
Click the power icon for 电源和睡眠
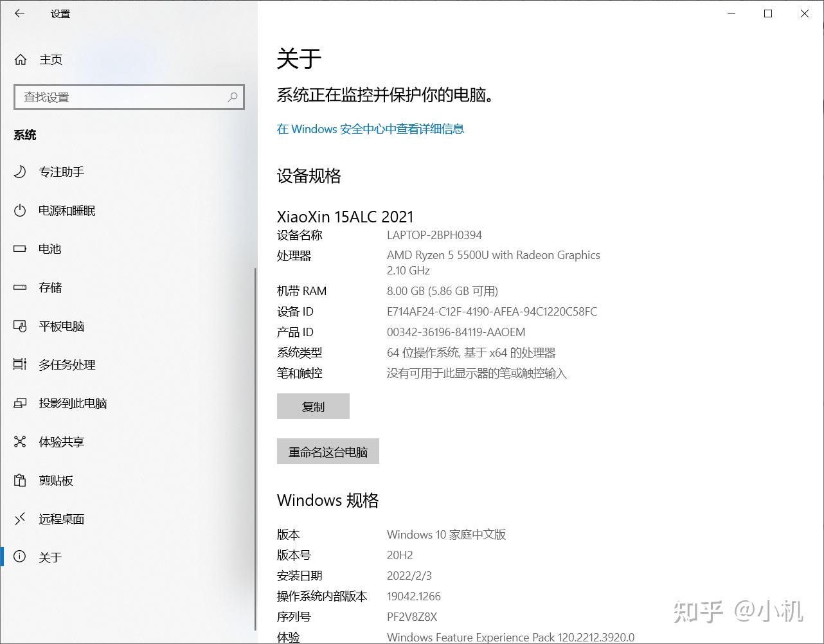point(20,210)
